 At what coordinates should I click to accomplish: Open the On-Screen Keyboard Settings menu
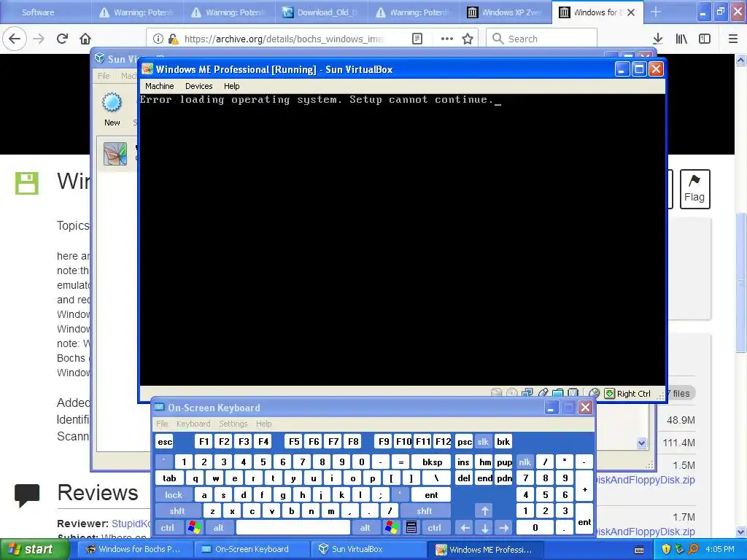233,424
